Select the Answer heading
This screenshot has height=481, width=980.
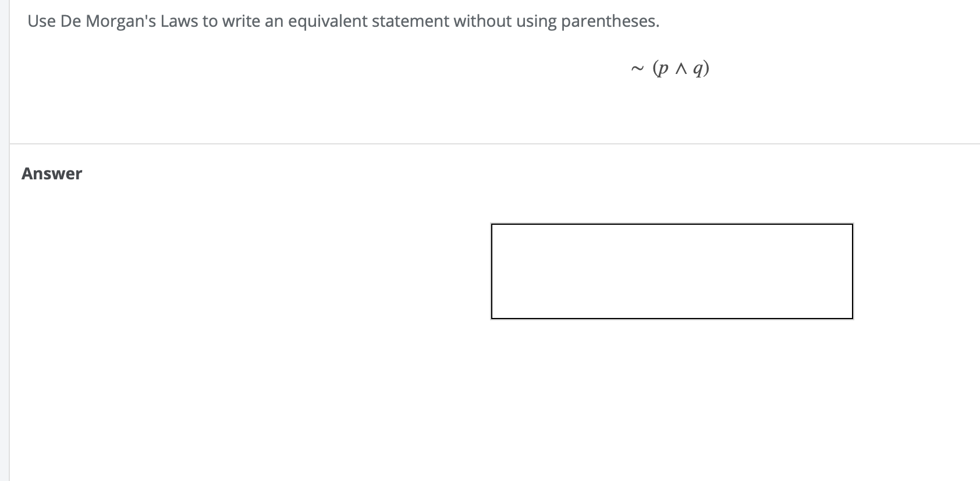51,173
